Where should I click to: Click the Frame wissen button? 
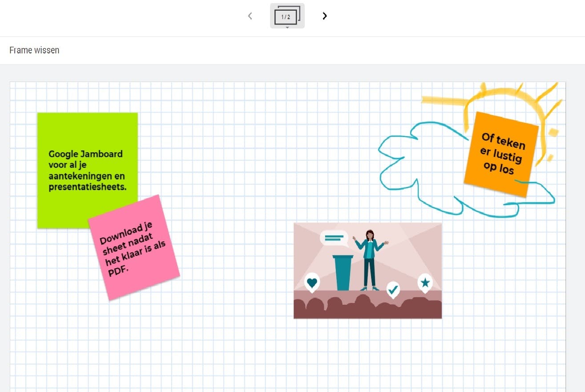point(34,50)
